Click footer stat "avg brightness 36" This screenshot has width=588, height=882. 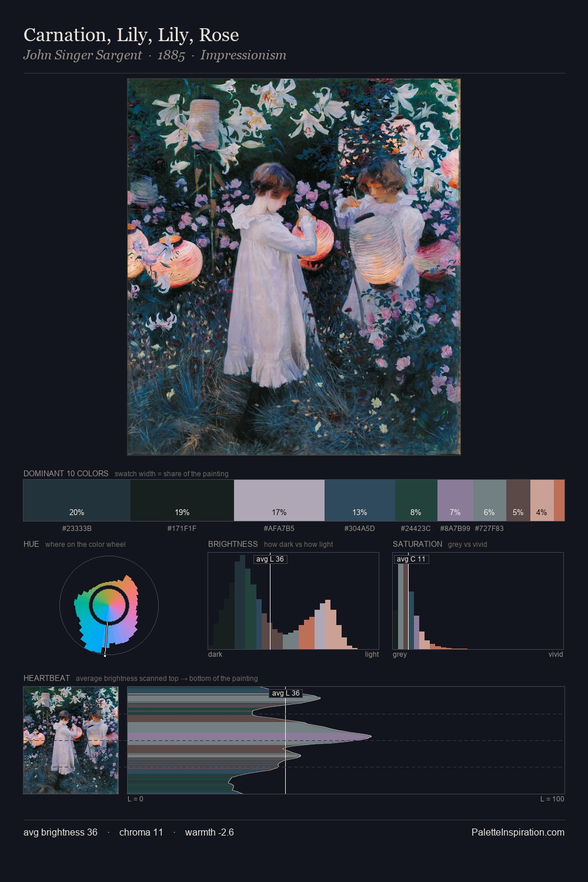click(x=61, y=833)
